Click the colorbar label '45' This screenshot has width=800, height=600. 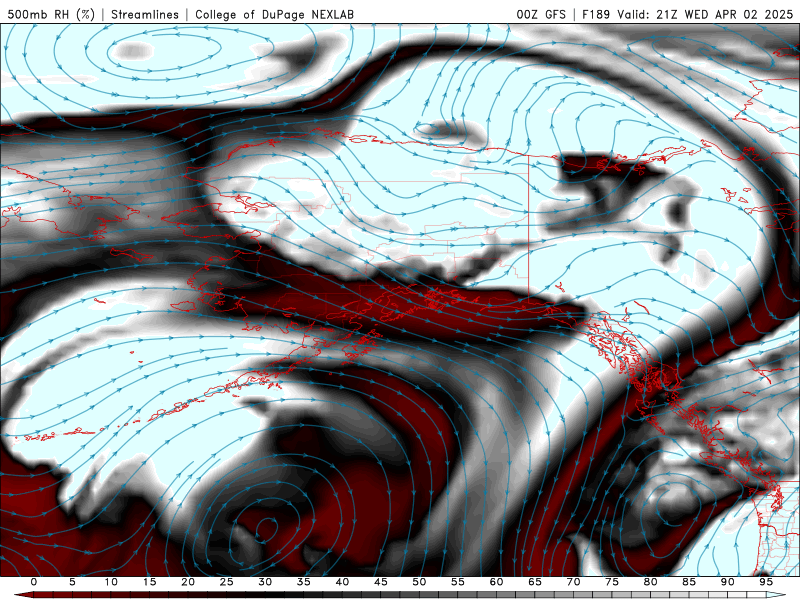tap(381, 582)
